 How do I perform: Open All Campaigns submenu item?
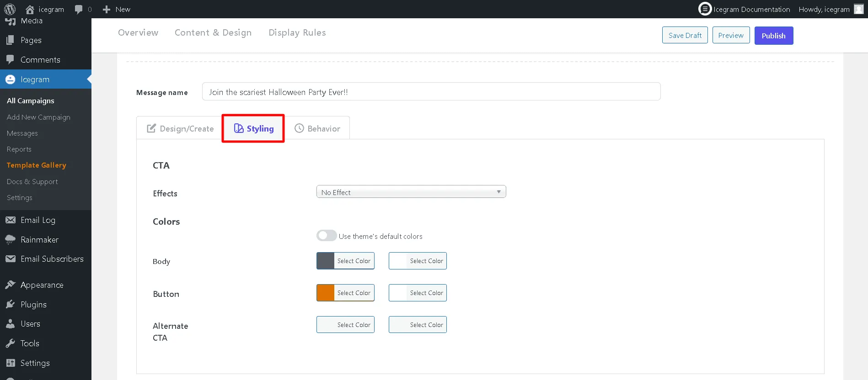31,101
